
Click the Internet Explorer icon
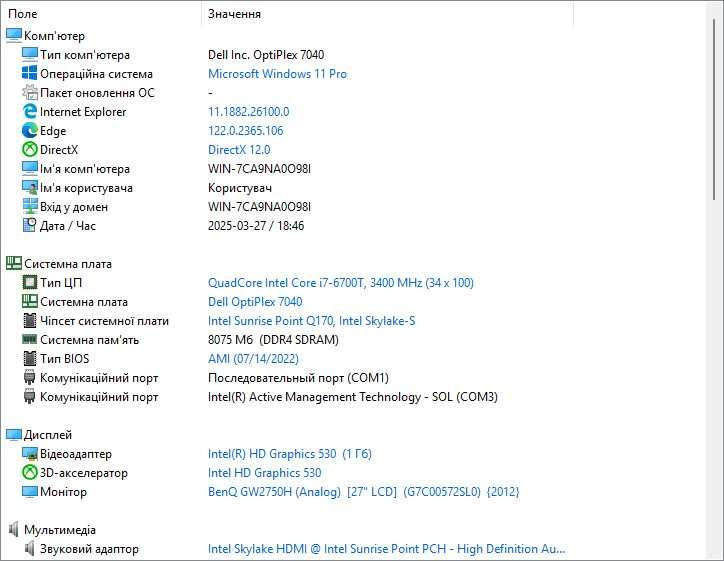[30, 111]
